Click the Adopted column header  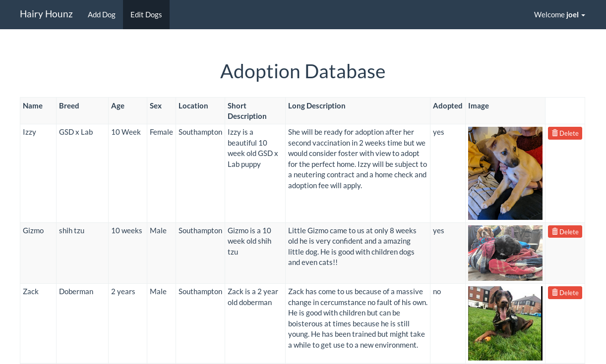click(x=447, y=106)
